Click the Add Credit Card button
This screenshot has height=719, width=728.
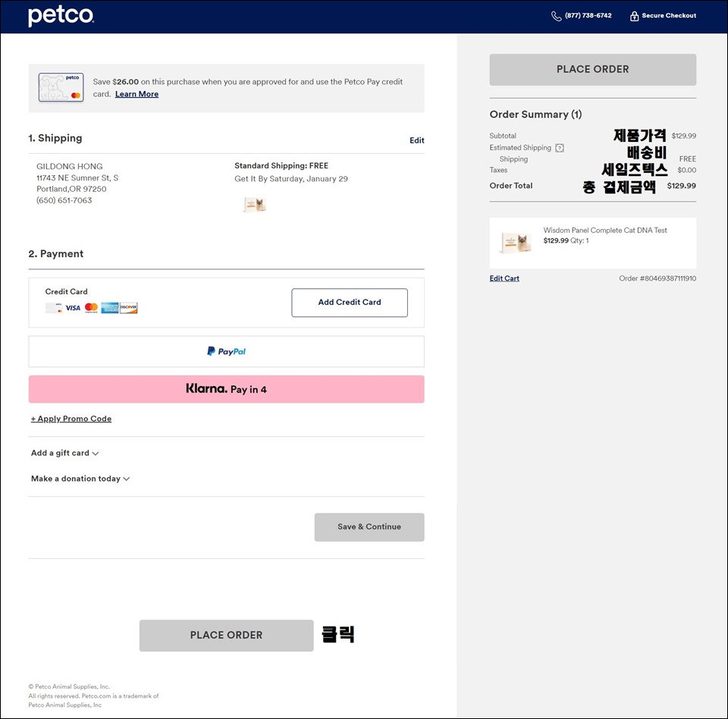tap(350, 303)
